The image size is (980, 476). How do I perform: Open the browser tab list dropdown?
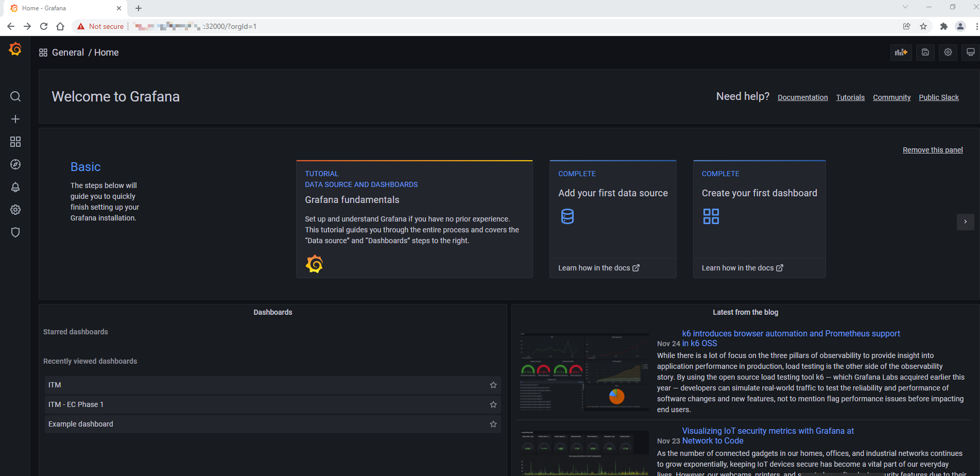[x=905, y=7]
